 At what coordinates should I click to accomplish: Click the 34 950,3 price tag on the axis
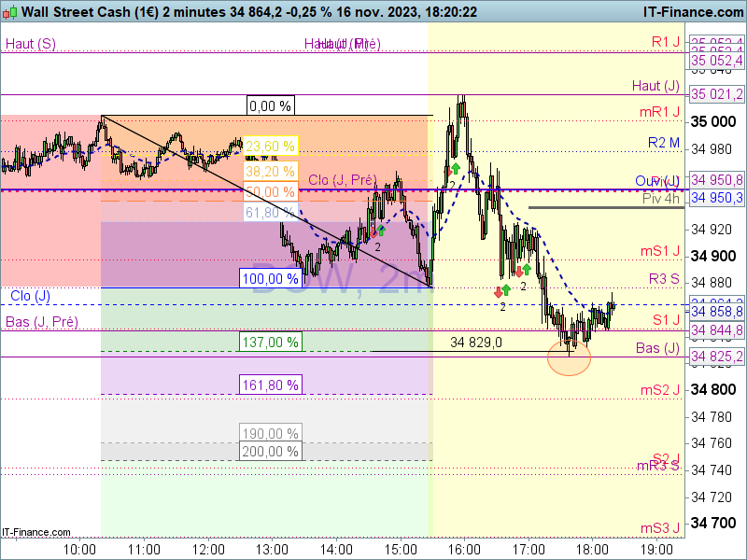tap(716, 198)
